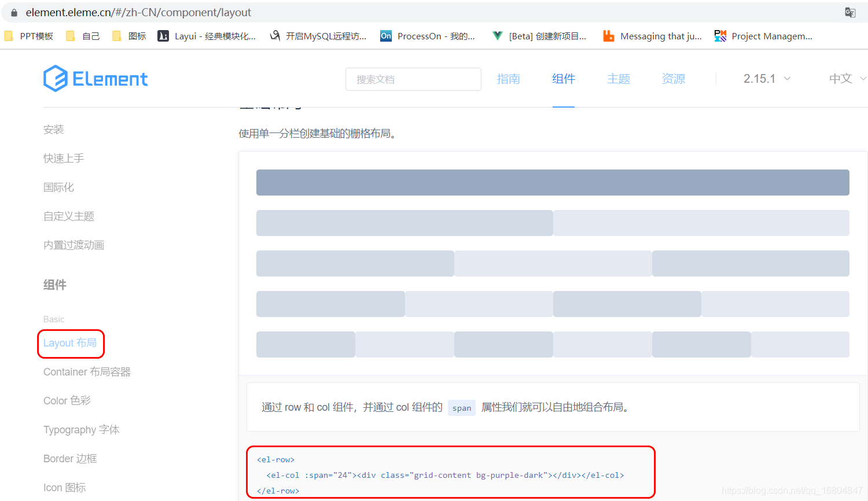This screenshot has height=501, width=868.
Task: Open the PPT模板 bookmark folder
Action: 29,36
